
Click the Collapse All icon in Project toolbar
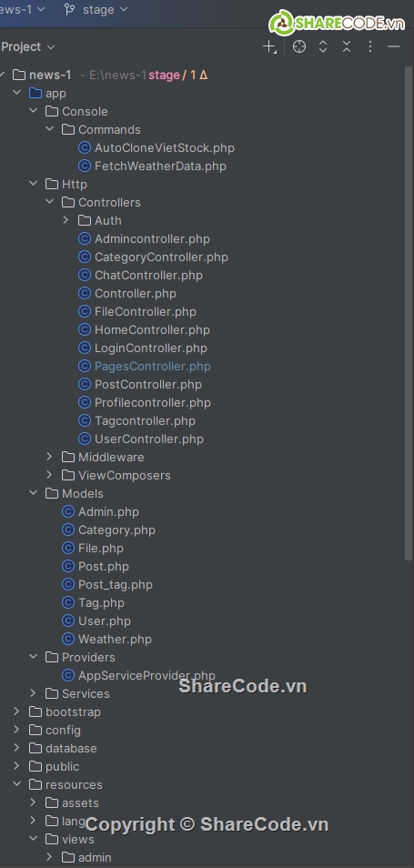[x=347, y=47]
